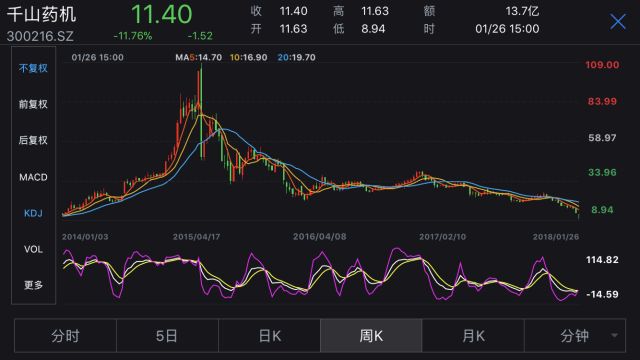Select 后复权 adjustment mode
Viewport: 640px width, 360px height.
click(33, 140)
